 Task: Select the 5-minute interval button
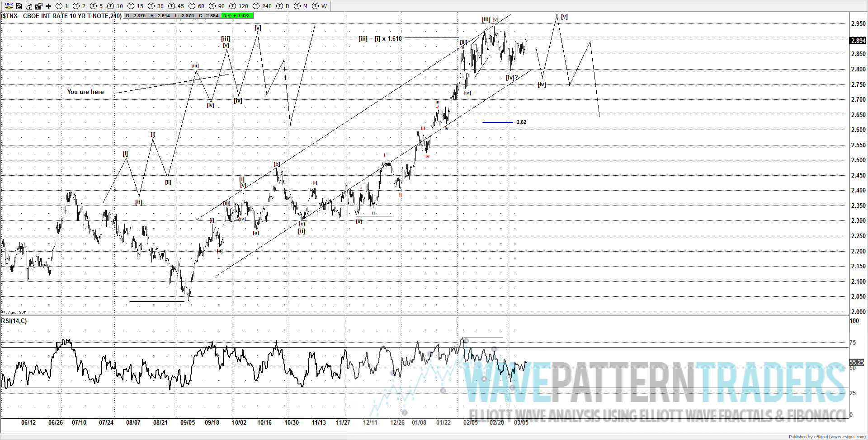(96, 6)
